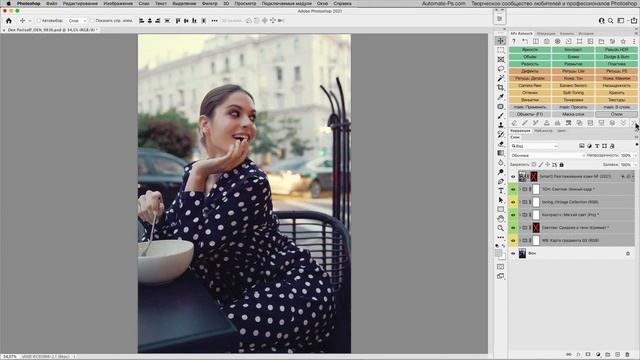Toggle Show Transform Controls checkbox
The height and width of the screenshot is (360, 640).
click(92, 20)
